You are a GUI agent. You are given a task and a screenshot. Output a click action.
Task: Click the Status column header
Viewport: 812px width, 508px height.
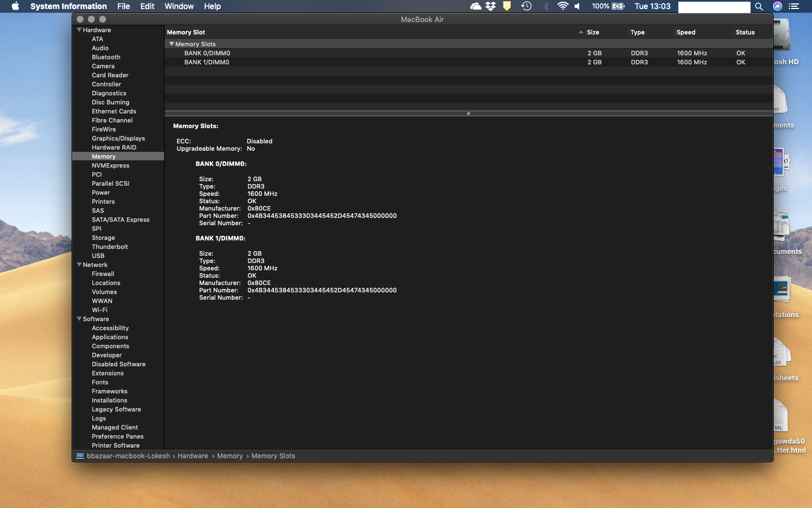745,32
